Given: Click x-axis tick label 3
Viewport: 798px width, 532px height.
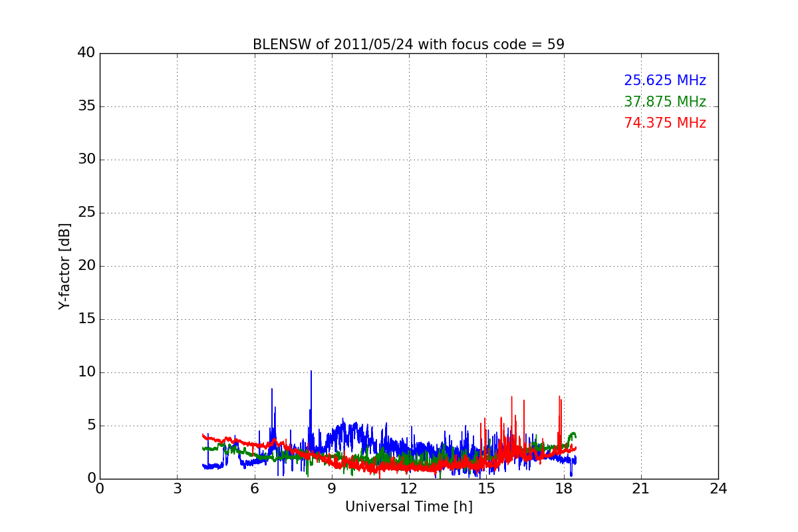Looking at the screenshot, I should pyautogui.click(x=177, y=489).
